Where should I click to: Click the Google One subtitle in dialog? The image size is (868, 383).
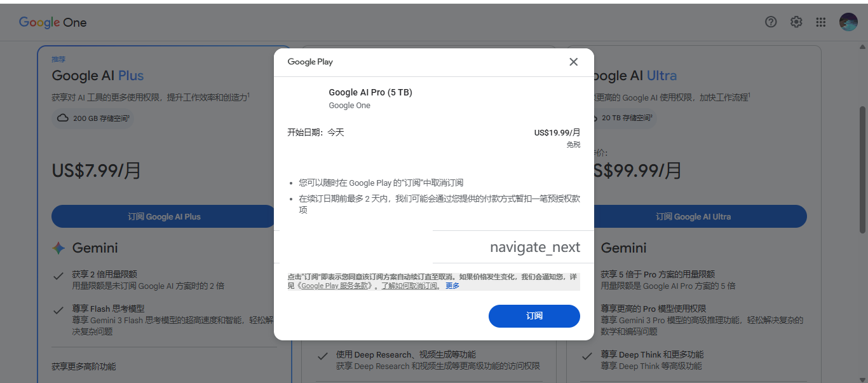tap(349, 106)
